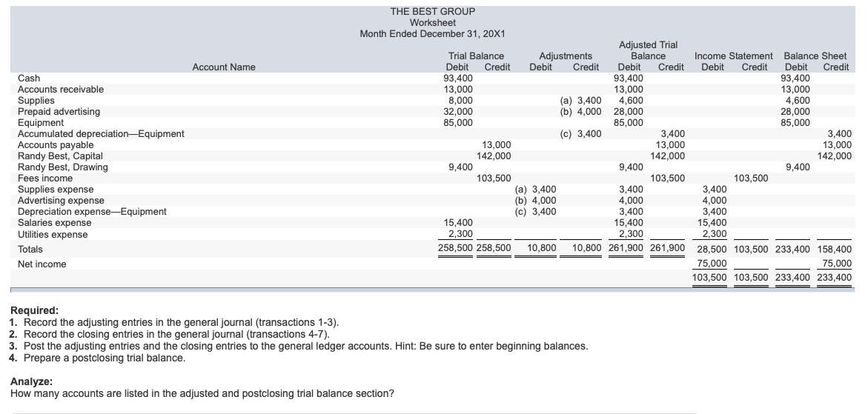Select the 'Prepaid advertising' account label

coord(59,112)
